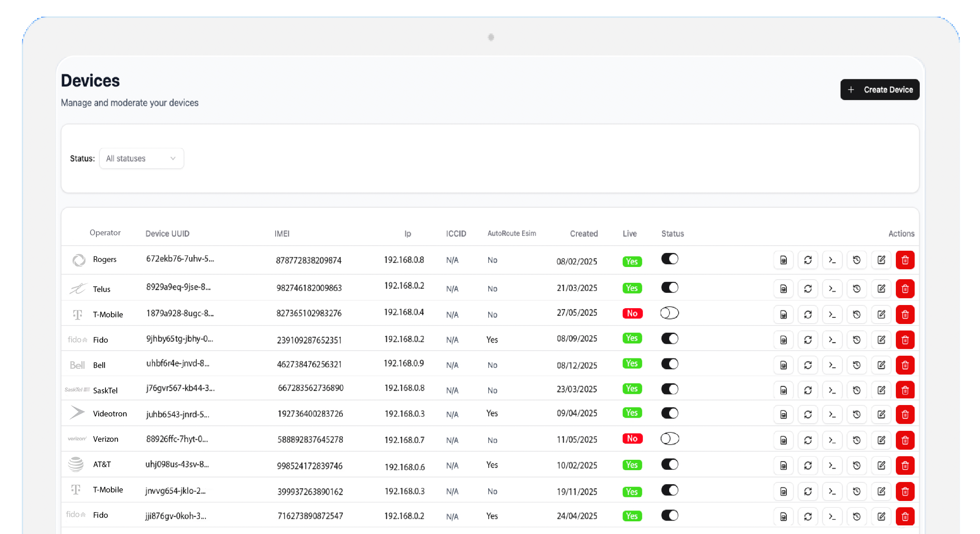Turn on T-Mobile 192.168.0.4 status switch

tap(670, 313)
